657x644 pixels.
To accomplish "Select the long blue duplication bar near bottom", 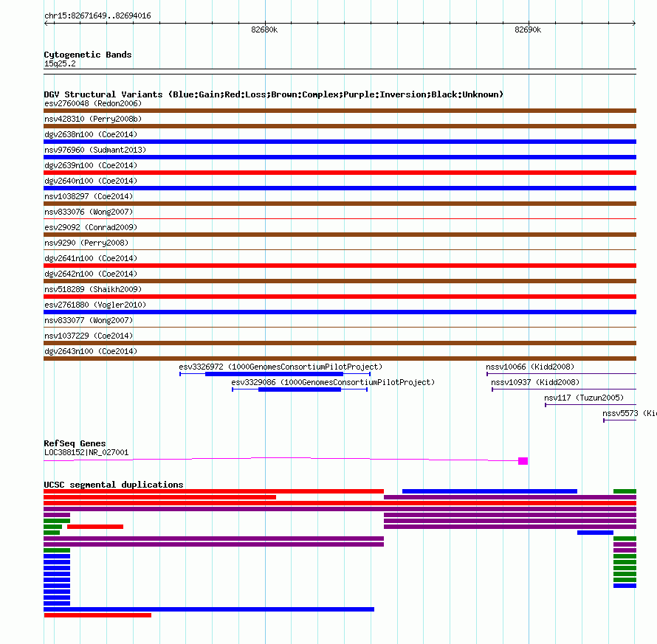I will click(209, 609).
